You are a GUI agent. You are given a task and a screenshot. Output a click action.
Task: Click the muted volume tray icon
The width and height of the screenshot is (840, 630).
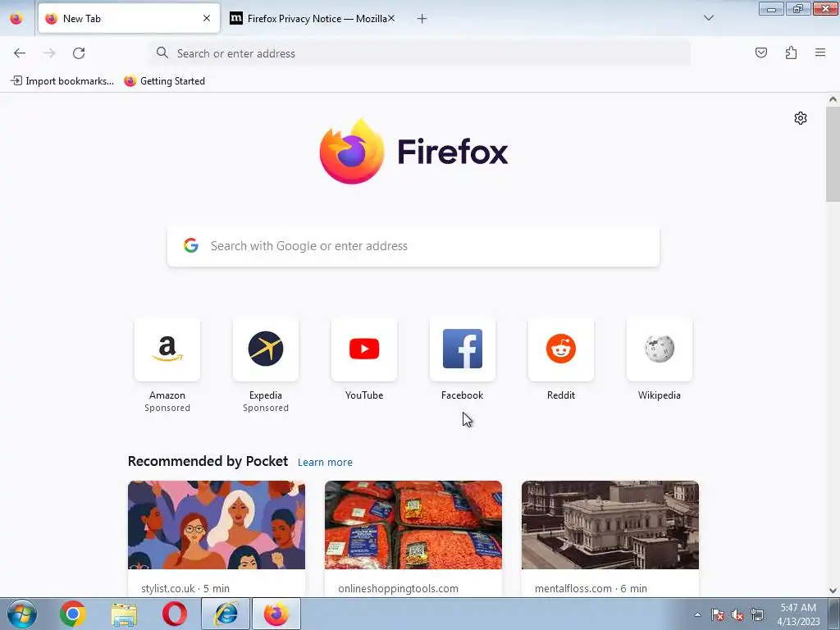click(737, 615)
